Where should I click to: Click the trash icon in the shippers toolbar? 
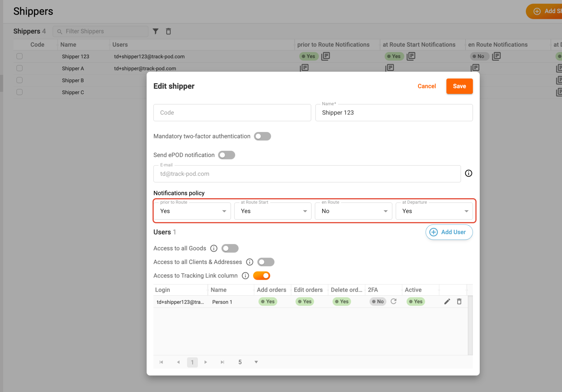pyautogui.click(x=168, y=31)
